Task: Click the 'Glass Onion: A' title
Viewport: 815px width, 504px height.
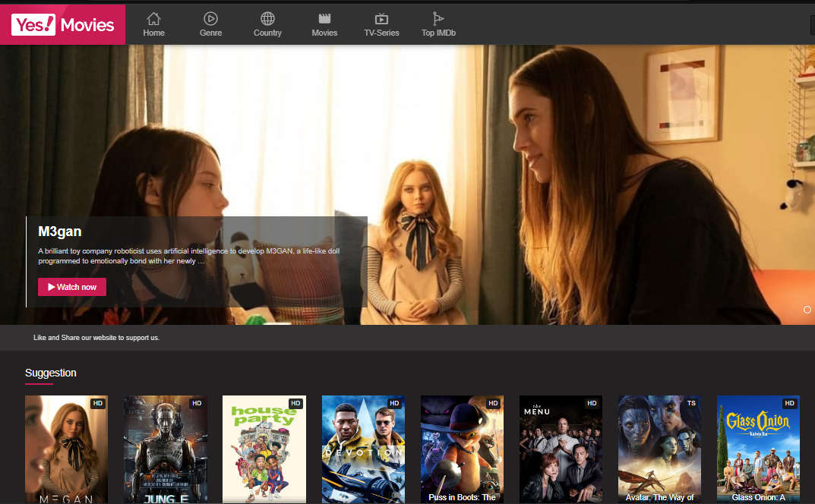Action: pyautogui.click(x=758, y=497)
